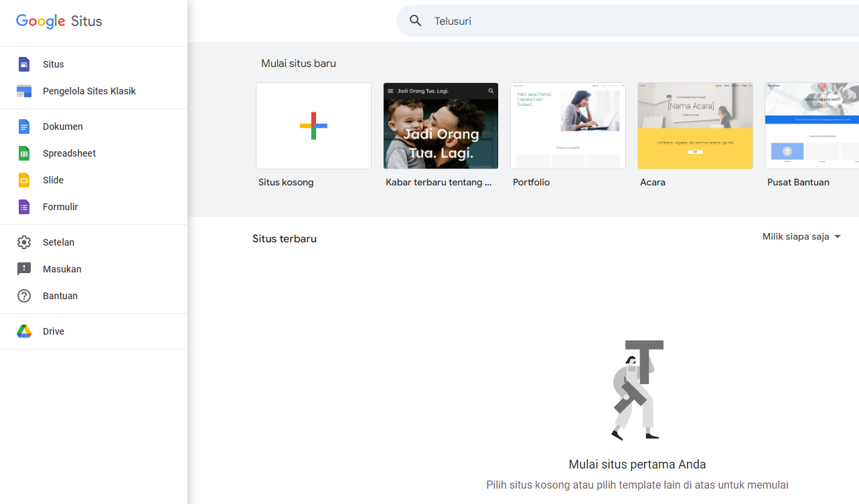Screen dimensions: 859x504
Task: Click the Masukan feedback icon
Action: point(24,269)
